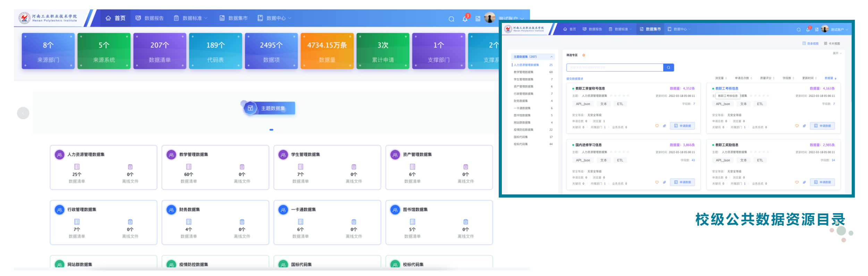Switch to 目录视图 catalog view
The width and height of the screenshot is (868, 276).
coord(810,44)
